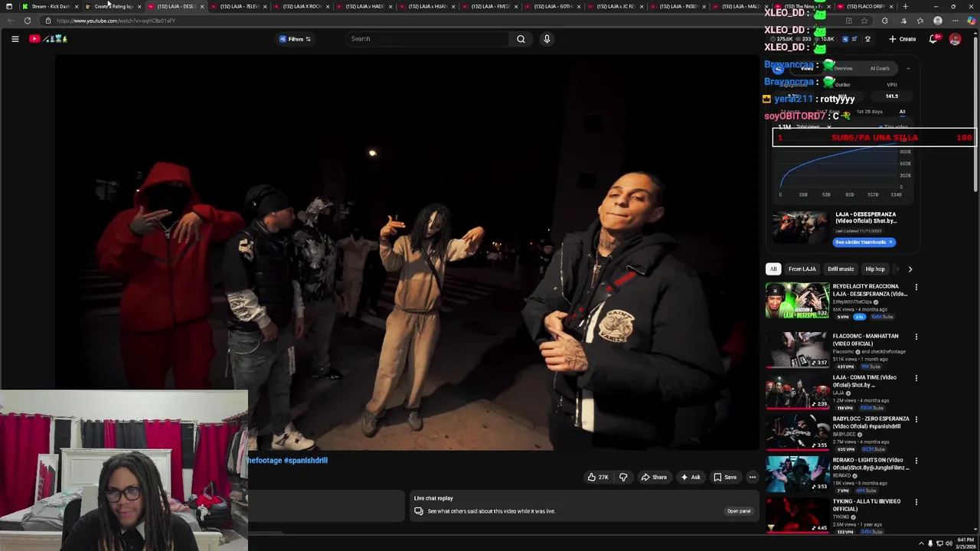980x551 pixels.
Task: Dislike the current video
Action: [x=623, y=478]
